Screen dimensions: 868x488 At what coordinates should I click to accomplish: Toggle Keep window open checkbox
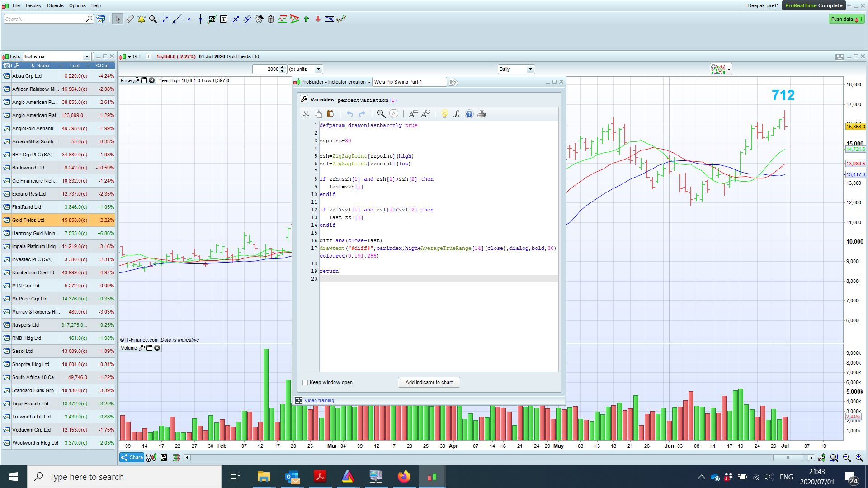tap(305, 383)
